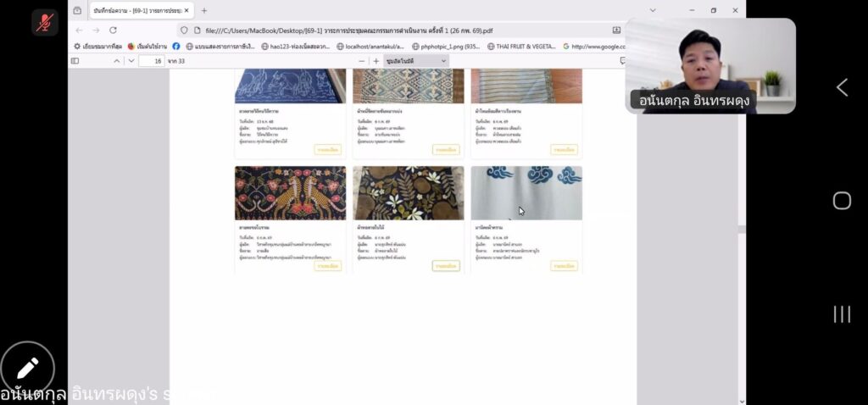Toggle the PDF sidebar panel

point(75,61)
